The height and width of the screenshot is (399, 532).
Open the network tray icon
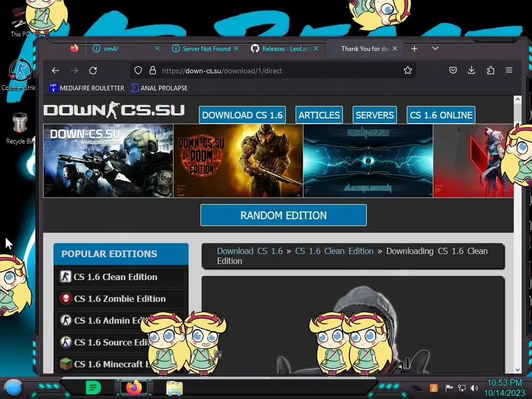461,388
